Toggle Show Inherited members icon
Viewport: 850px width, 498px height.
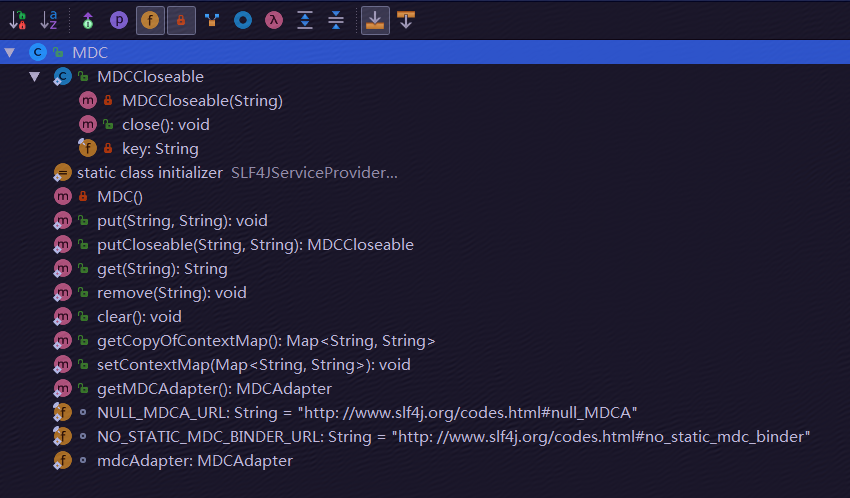tap(88, 21)
